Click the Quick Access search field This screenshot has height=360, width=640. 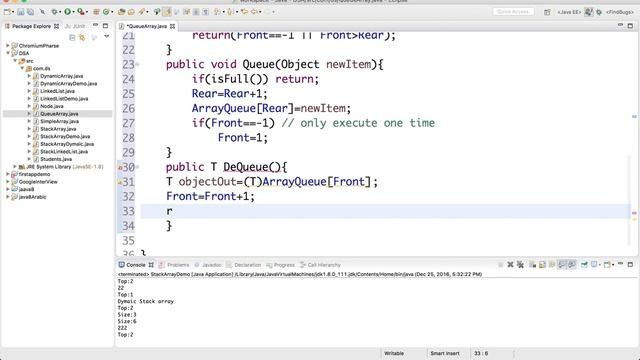(x=513, y=12)
